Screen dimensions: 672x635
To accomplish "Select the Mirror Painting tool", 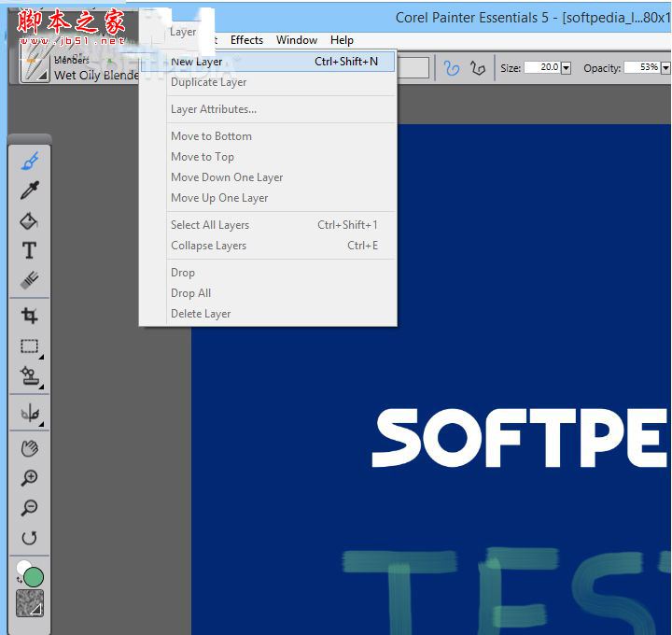I will tap(30, 414).
